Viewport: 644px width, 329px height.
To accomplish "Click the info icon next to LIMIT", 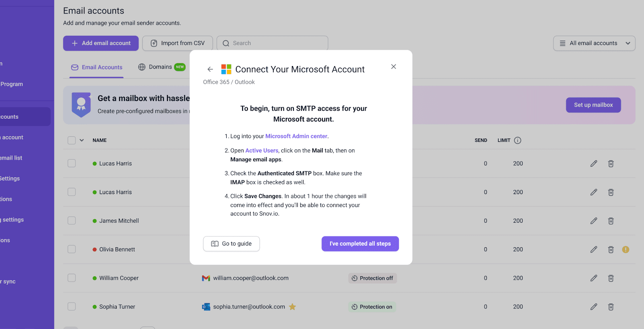I will click(x=518, y=140).
